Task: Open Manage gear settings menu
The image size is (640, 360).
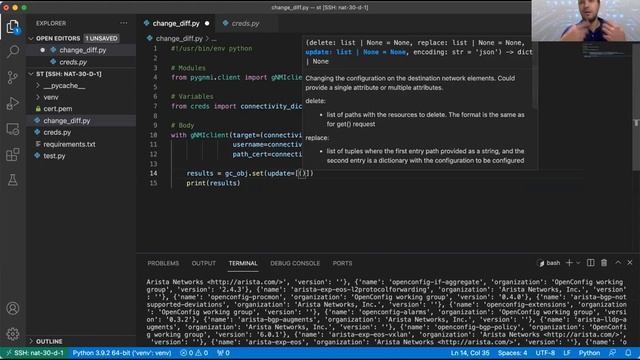Action: tap(13, 334)
